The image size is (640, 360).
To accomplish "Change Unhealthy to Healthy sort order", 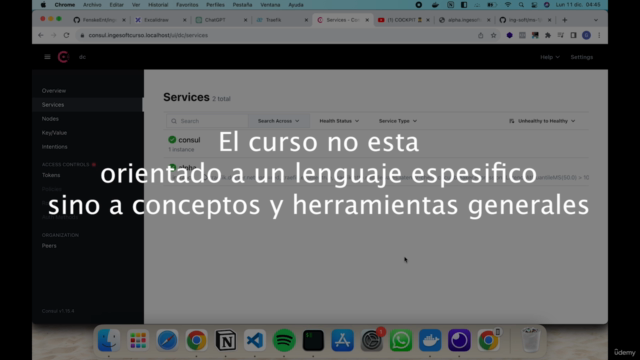I will click(542, 121).
